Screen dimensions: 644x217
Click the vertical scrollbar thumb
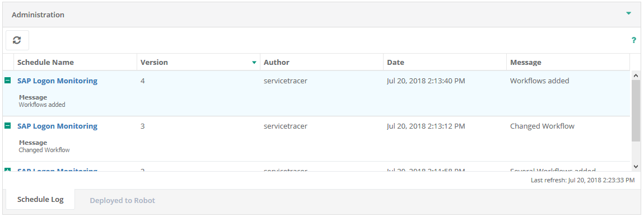point(636,110)
